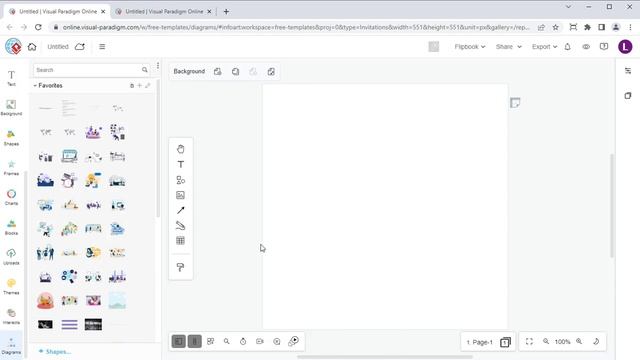The height and width of the screenshot is (360, 640).
Task: Click the browser address bar
Action: click(x=296, y=27)
